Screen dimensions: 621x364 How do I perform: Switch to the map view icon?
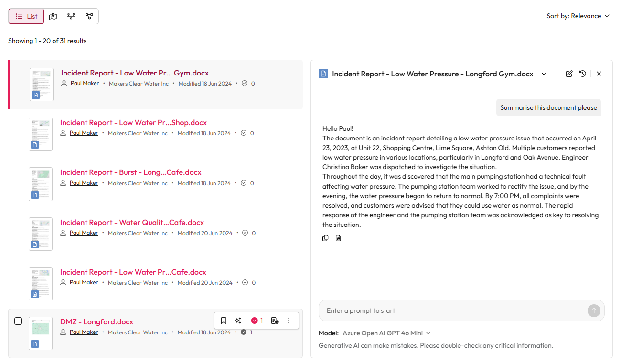(x=53, y=16)
